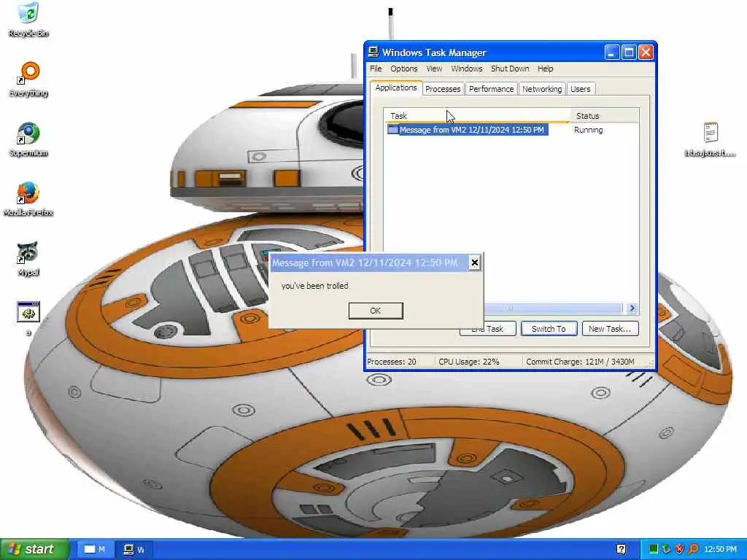Screen dimensions: 747x560
Task: Open the Shut Down menu
Action: click(x=510, y=69)
